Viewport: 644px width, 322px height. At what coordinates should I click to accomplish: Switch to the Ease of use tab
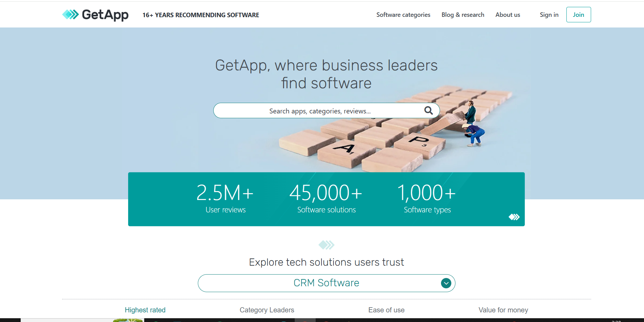[x=386, y=310]
